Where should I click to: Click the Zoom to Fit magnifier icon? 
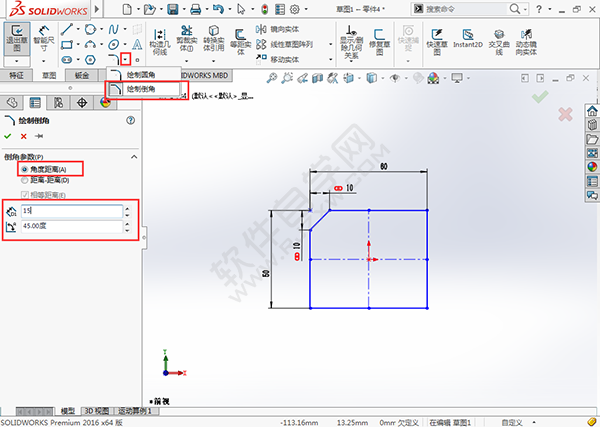click(272, 78)
